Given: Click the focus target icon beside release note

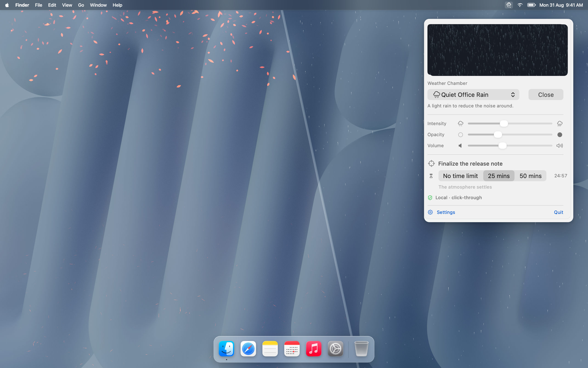Looking at the screenshot, I should (x=431, y=164).
